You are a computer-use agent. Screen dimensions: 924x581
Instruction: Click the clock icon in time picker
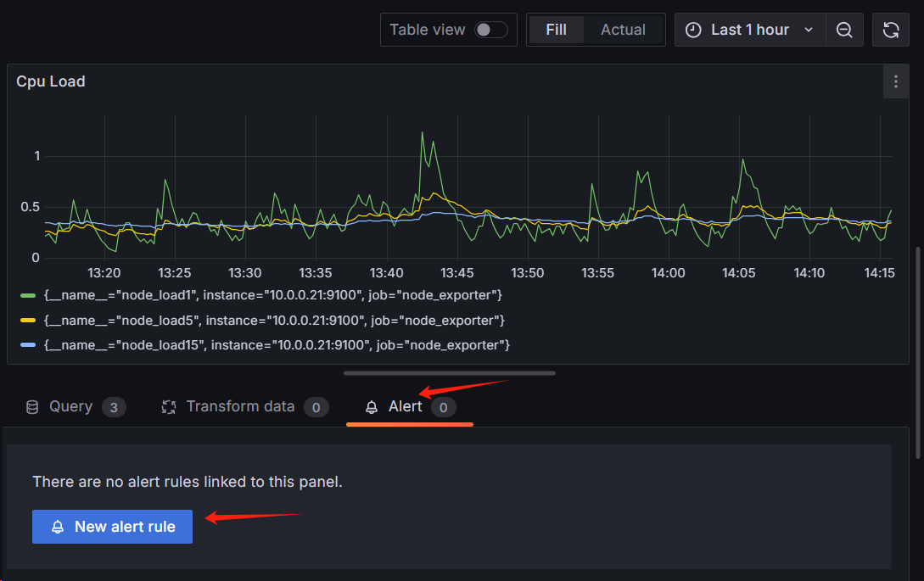pos(693,30)
